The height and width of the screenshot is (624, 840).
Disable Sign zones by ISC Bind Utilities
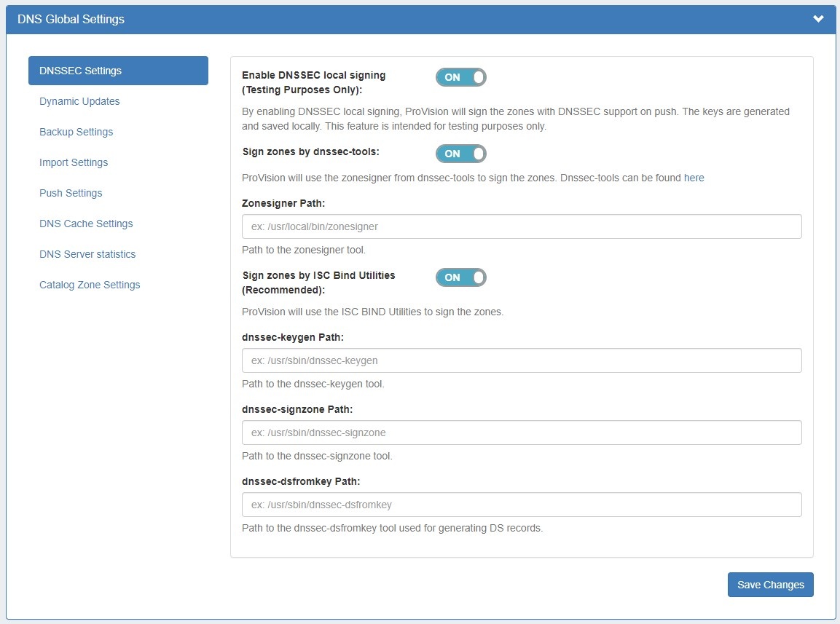(460, 277)
